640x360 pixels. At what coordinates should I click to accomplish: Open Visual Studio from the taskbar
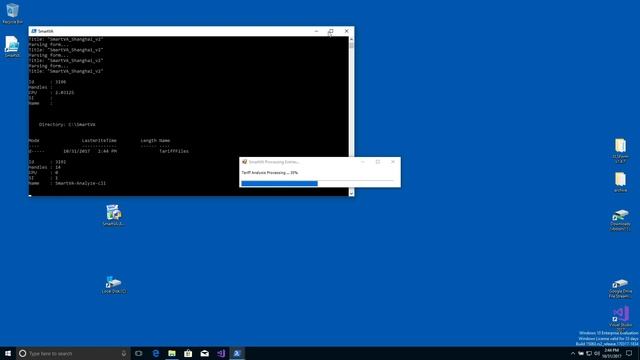coord(221,353)
